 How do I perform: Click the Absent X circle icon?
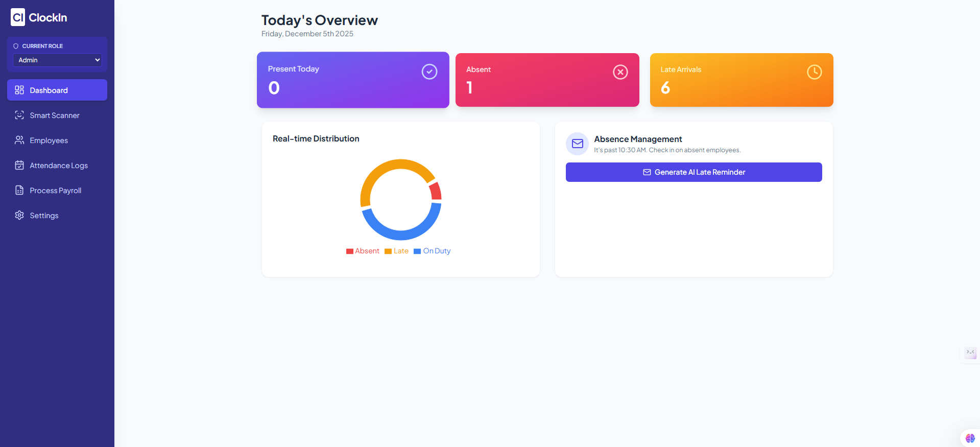point(620,73)
